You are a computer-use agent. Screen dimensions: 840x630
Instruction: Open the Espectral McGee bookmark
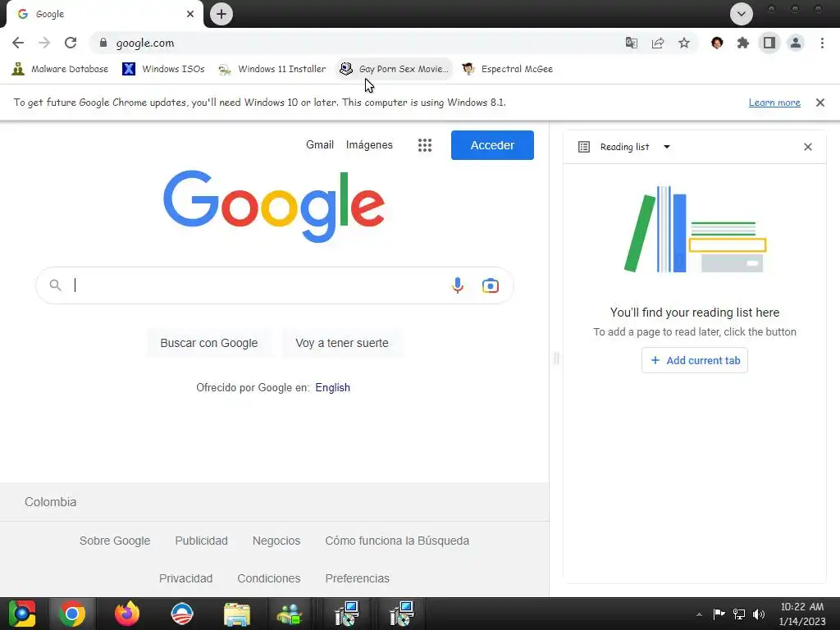pyautogui.click(x=507, y=69)
